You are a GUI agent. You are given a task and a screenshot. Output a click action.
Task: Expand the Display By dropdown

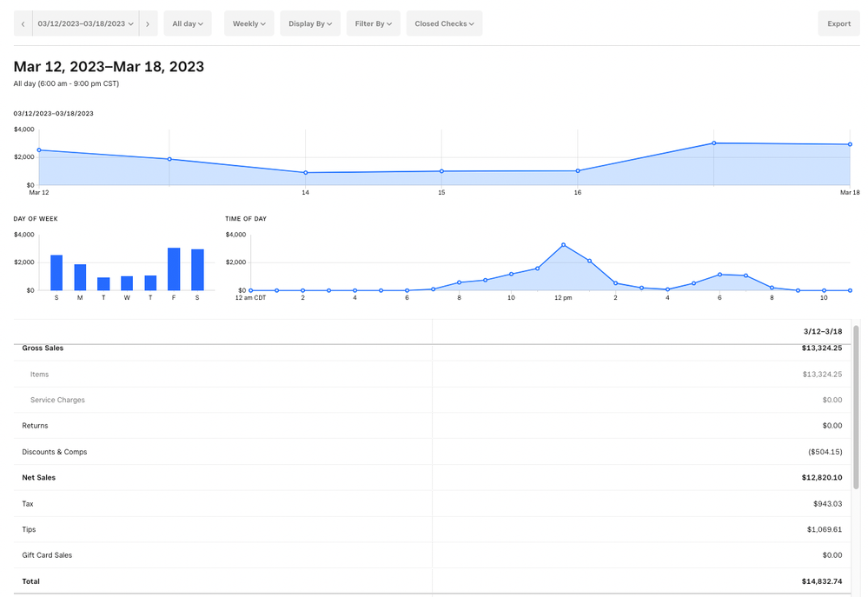(309, 23)
